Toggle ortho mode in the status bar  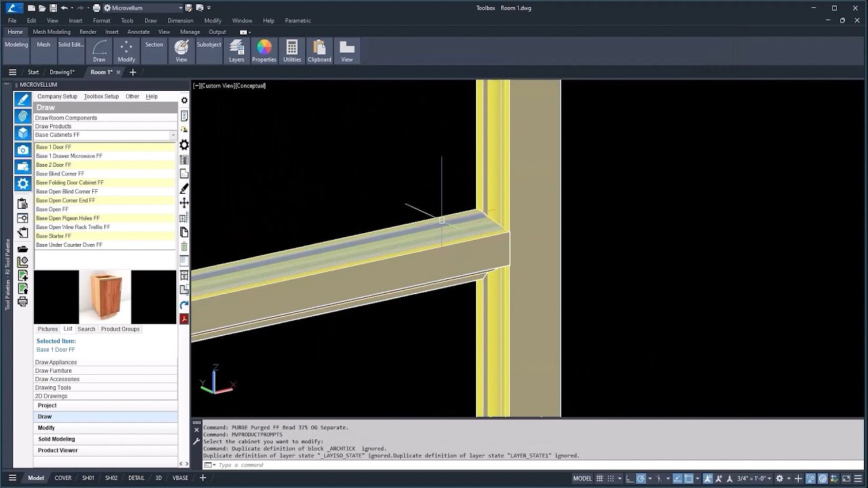point(631,479)
